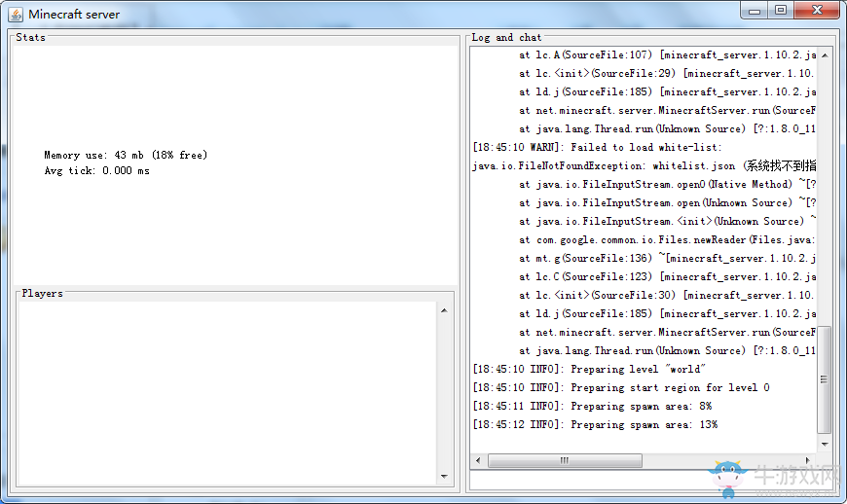
Task: Close the Minecraft server window
Action: (817, 11)
